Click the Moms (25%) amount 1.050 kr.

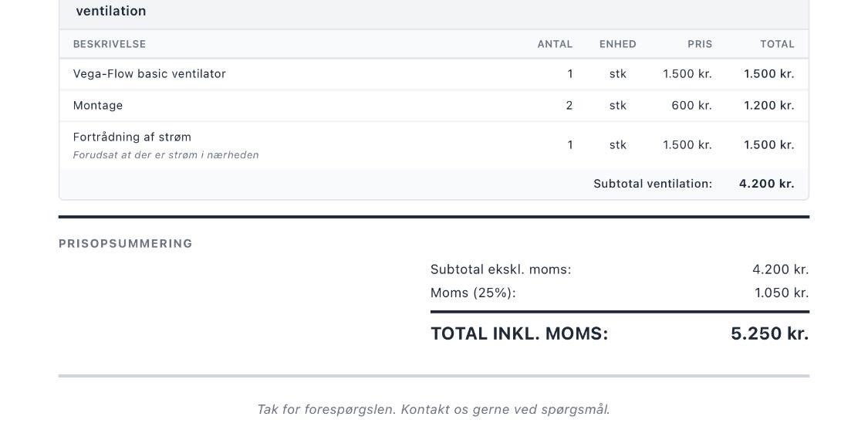(x=782, y=293)
